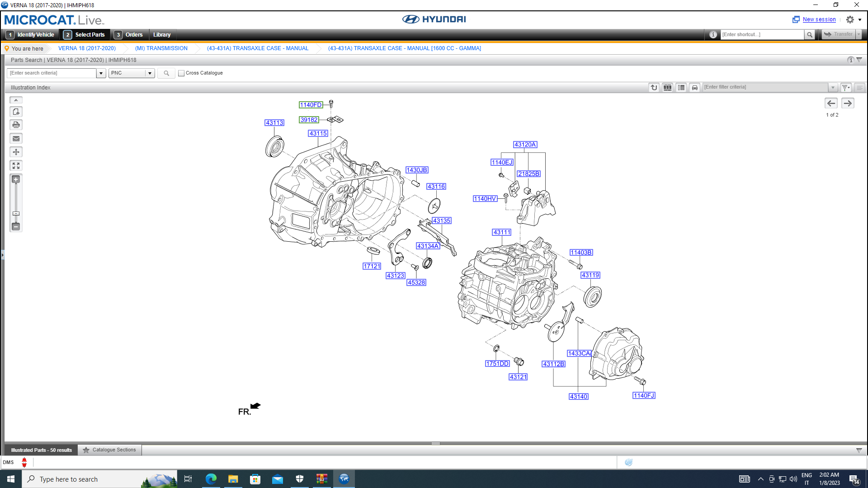The height and width of the screenshot is (488, 868).
Task: Expand the bottom results panel triangle
Action: (859, 450)
